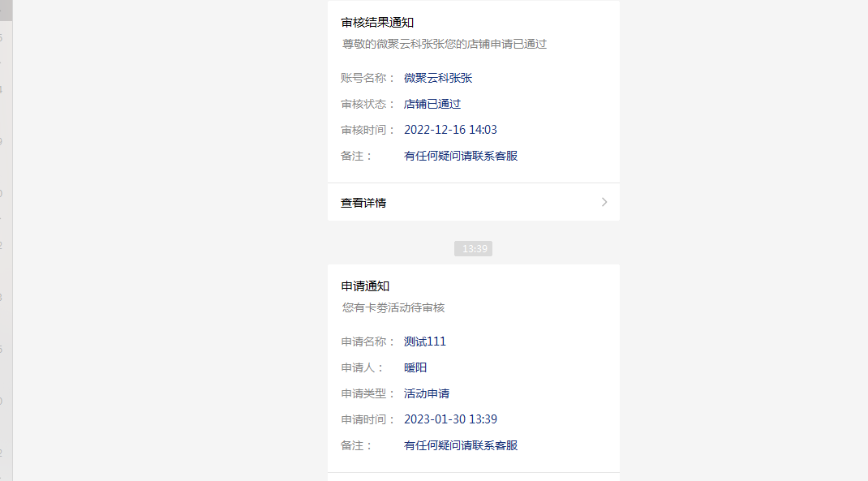Click the 您有卡券活动待审核 subtitle

pyautogui.click(x=393, y=307)
